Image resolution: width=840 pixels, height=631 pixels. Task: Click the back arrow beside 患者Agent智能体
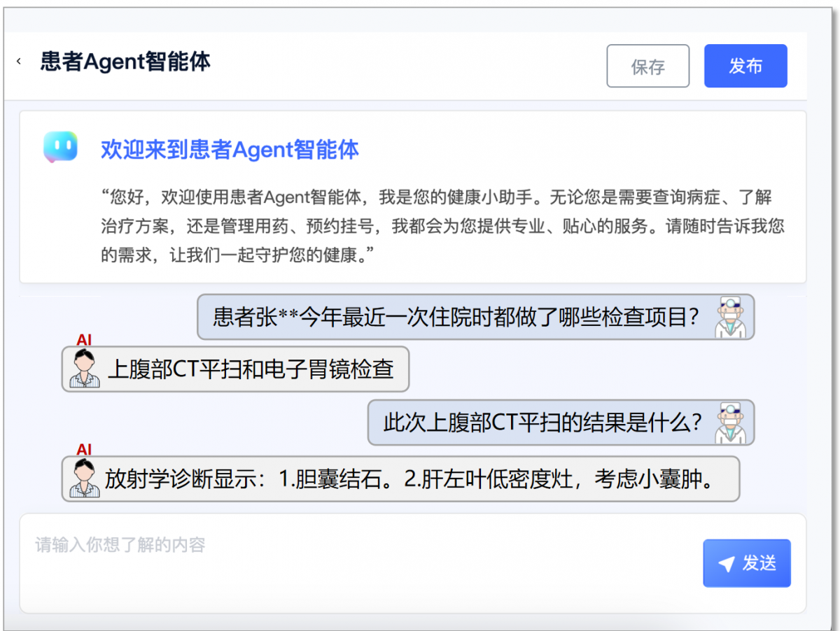[19, 62]
